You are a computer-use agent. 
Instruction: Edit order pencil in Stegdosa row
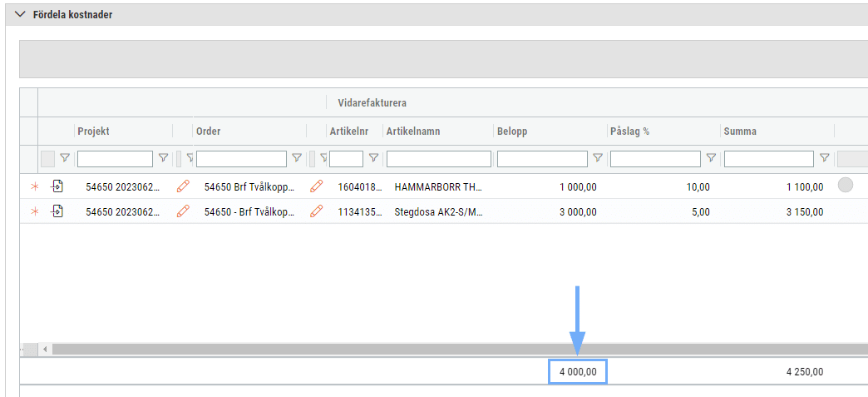pos(316,211)
